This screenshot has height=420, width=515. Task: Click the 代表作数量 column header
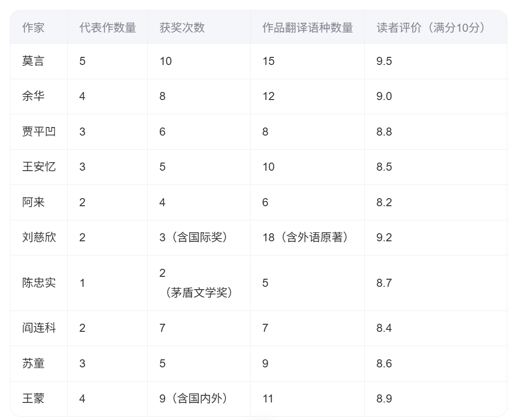pos(108,27)
